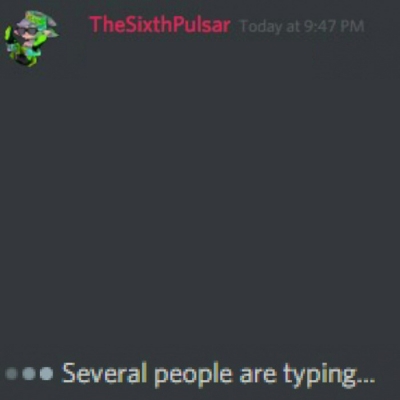Click the avatar's green hat top
Screen dimensions: 400x400
point(37,17)
